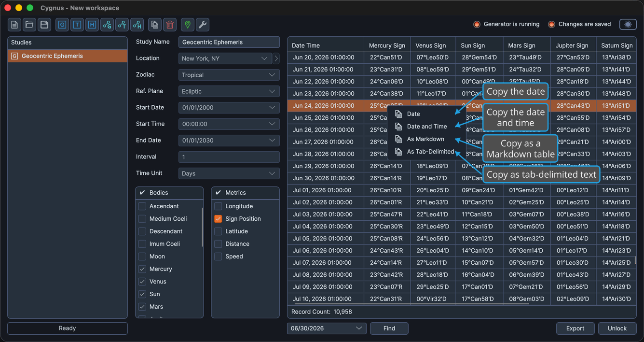Toggle theme with the sun icon button
Screen dimensions: 644x342
point(628,24)
